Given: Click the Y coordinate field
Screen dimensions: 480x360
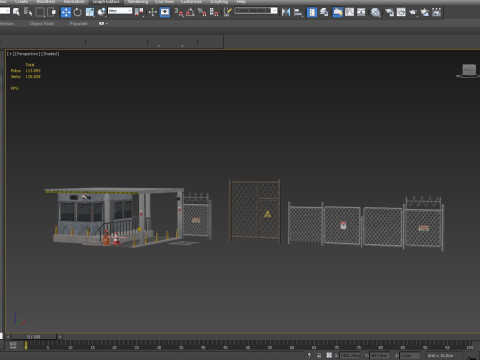Looking at the screenshot, I should pyautogui.click(x=380, y=355).
